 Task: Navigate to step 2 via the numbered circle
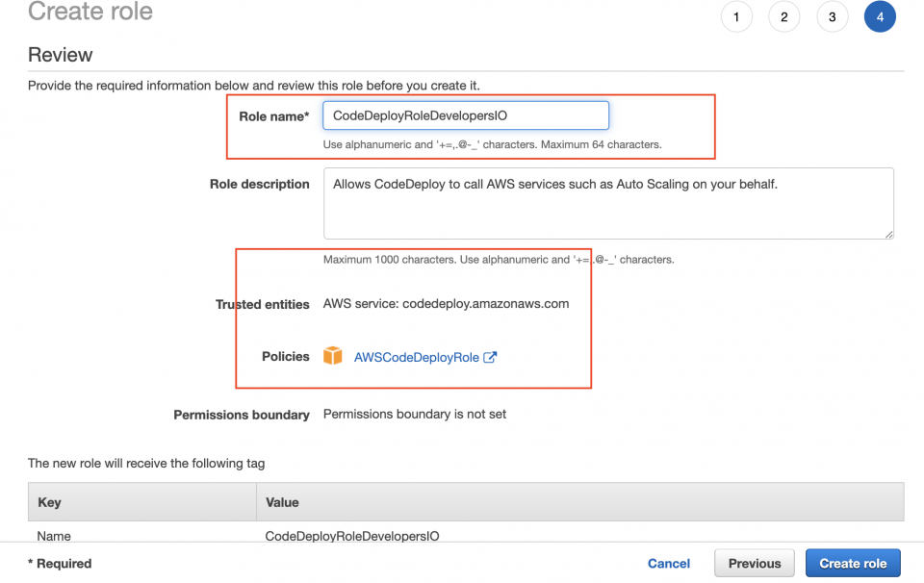784,16
